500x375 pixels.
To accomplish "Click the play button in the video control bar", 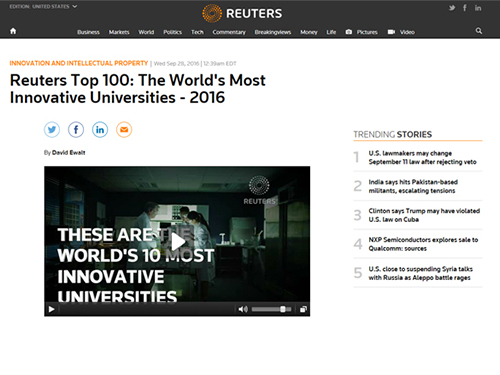I will pyautogui.click(x=51, y=309).
